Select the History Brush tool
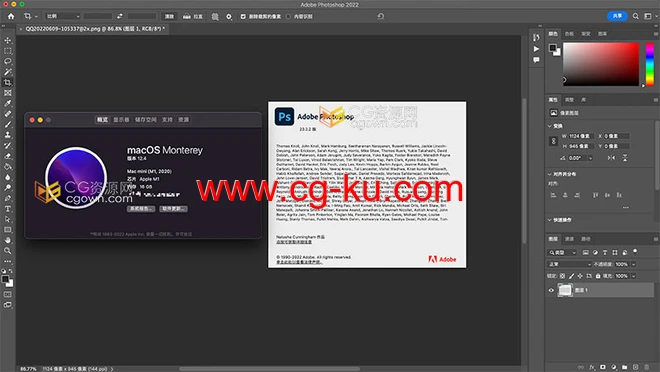The width and height of the screenshot is (660, 372). coord(8,146)
